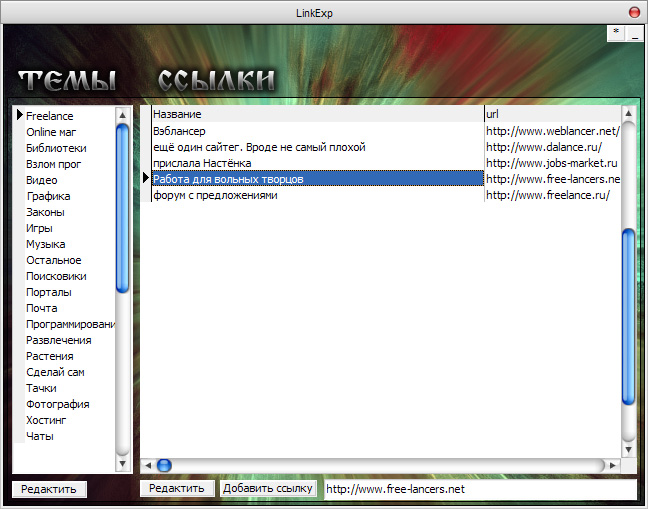Screen dimensions: 648x509
Task: Click the down arrow of topics list scrollbar
Action: 122,464
